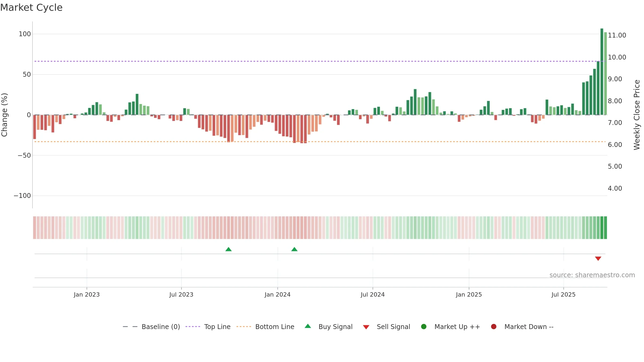Screen dimensions: 644x362
Task: Click the grey dashed Baseline legend sample
Action: pos(130,327)
